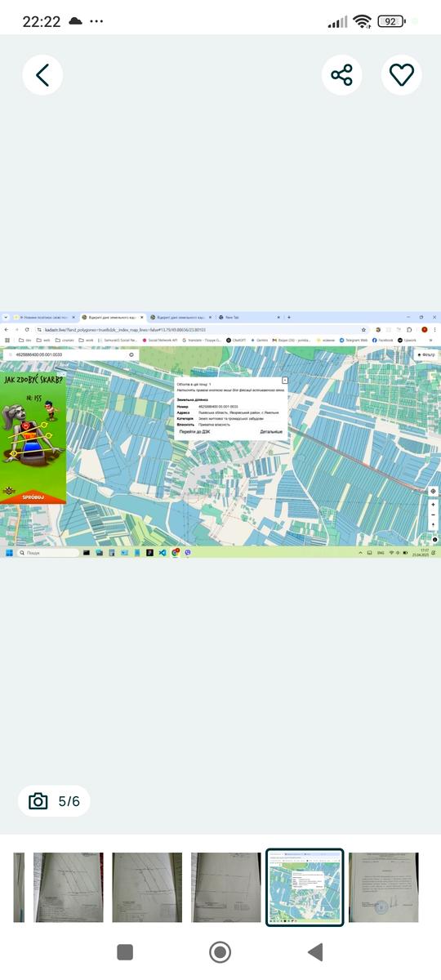Viewport: 441px width, 980px height.
Task: Go back using the top-left arrow button
Action: pyautogui.click(x=42, y=75)
